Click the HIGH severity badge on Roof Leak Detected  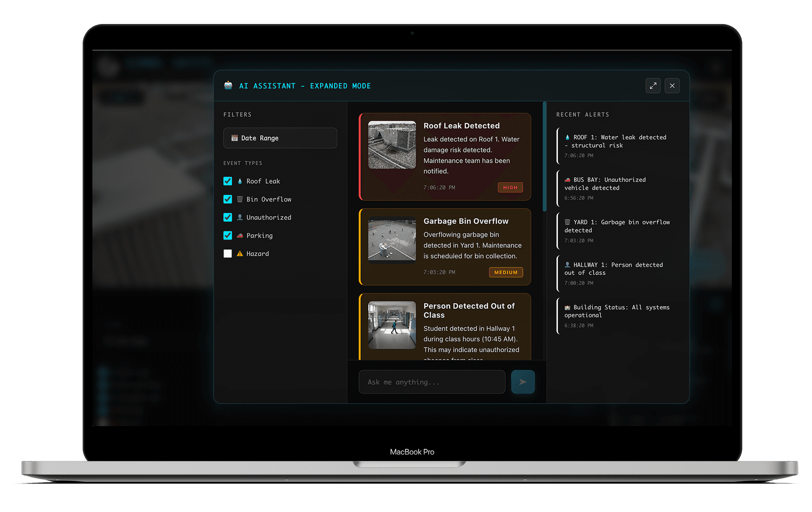pos(510,187)
